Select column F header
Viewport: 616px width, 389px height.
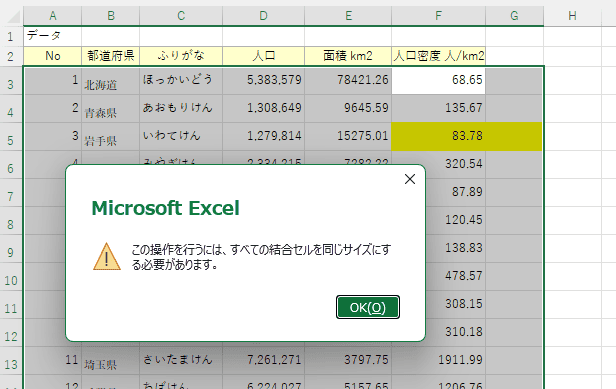pos(438,16)
